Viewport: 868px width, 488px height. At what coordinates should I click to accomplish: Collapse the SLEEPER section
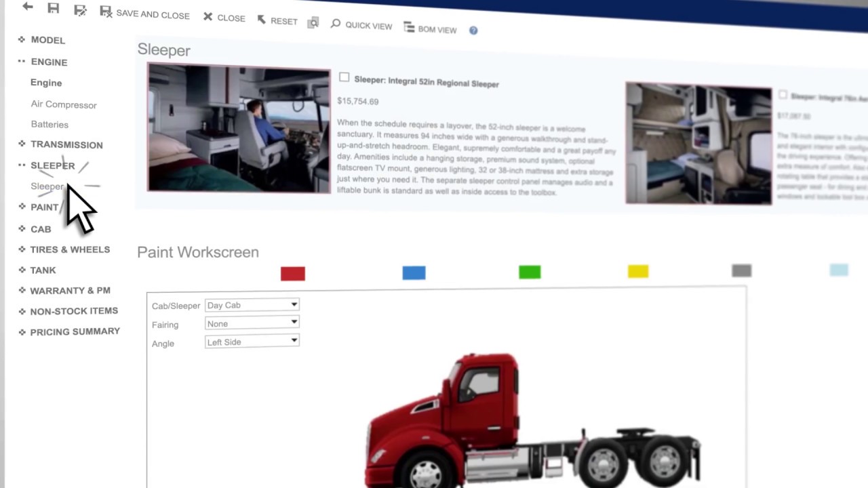pos(47,165)
